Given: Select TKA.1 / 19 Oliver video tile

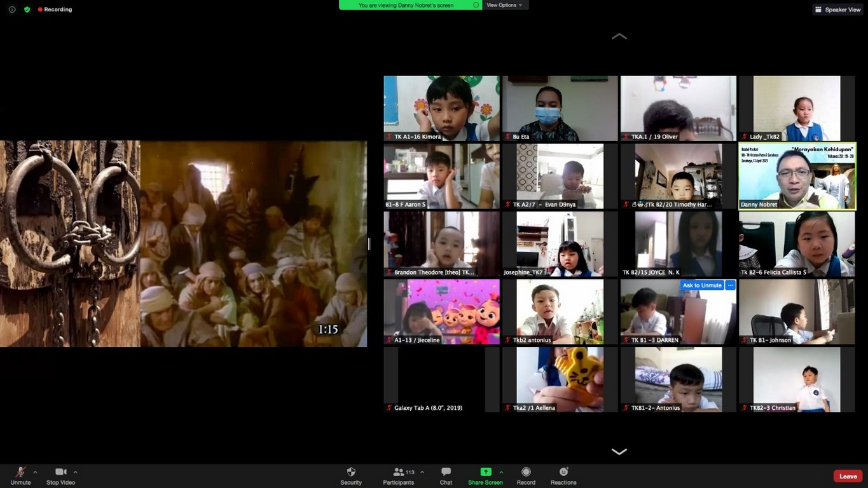Looking at the screenshot, I should (x=679, y=109).
